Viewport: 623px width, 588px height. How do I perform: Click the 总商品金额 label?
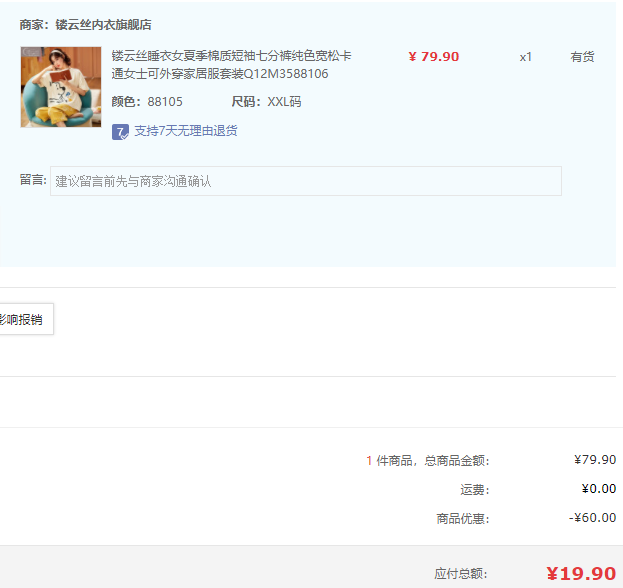point(457,461)
